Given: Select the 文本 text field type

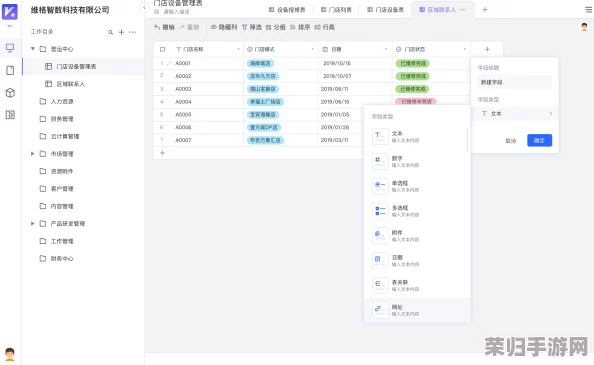Looking at the screenshot, I should [x=417, y=137].
